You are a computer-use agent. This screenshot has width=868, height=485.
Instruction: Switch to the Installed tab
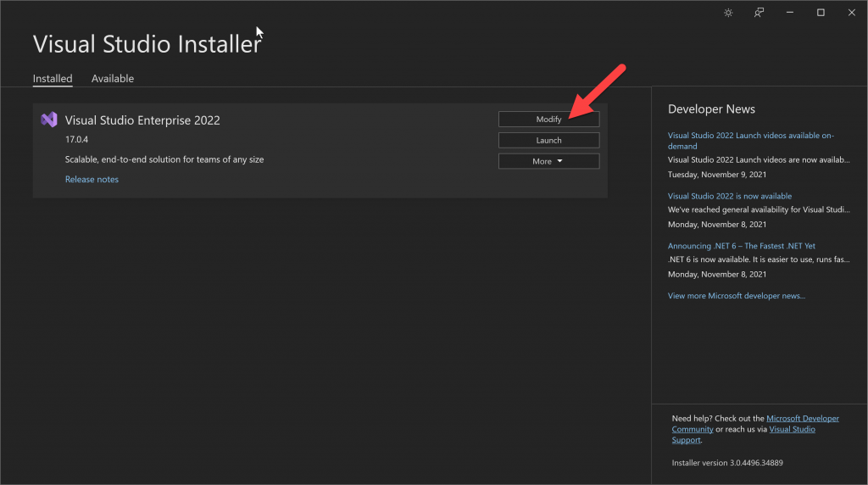[53, 79]
